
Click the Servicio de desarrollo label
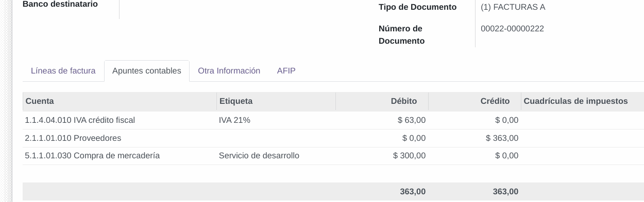click(259, 156)
